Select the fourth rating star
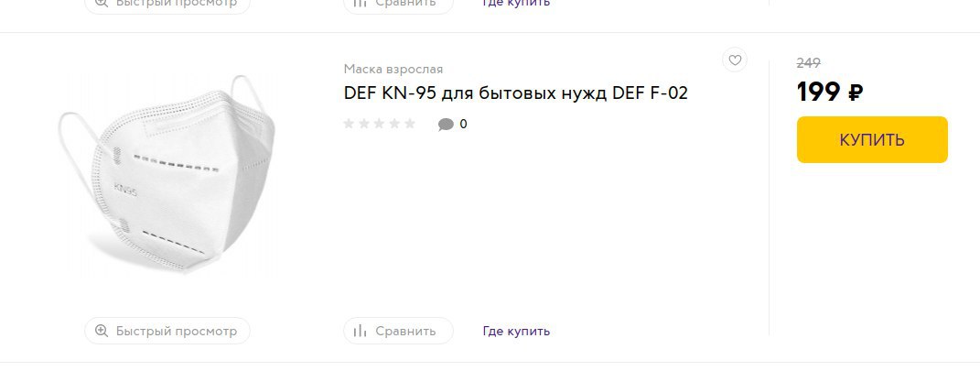Screen dimensions: 980x371 pos(394,124)
